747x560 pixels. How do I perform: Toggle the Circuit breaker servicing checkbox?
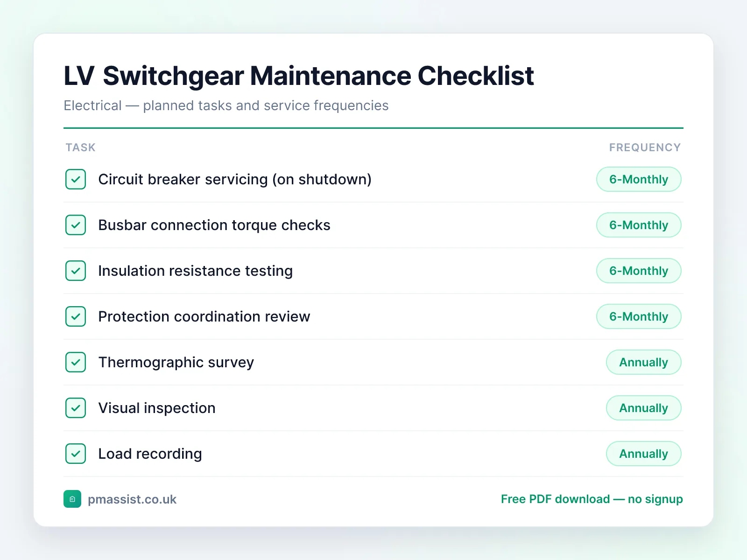76,179
